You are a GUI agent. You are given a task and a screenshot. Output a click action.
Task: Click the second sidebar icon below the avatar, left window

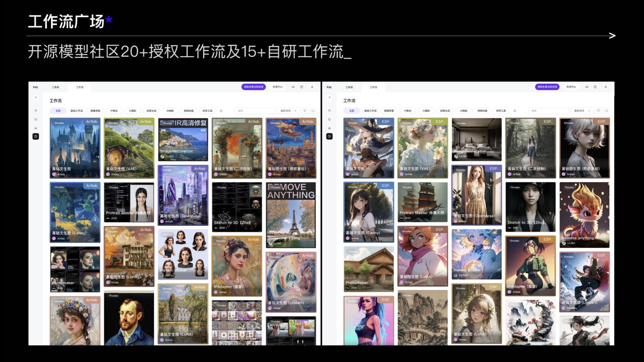(x=36, y=119)
